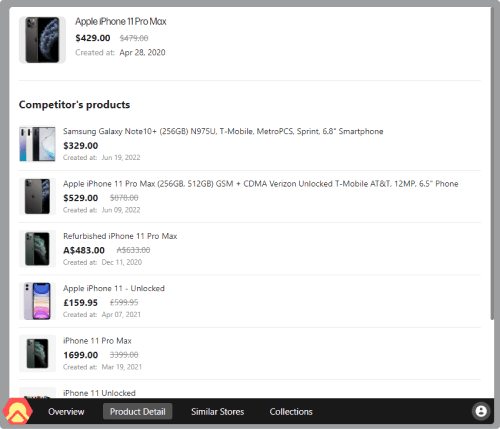
Task: Select the 1699.00 price
Action: click(x=81, y=355)
